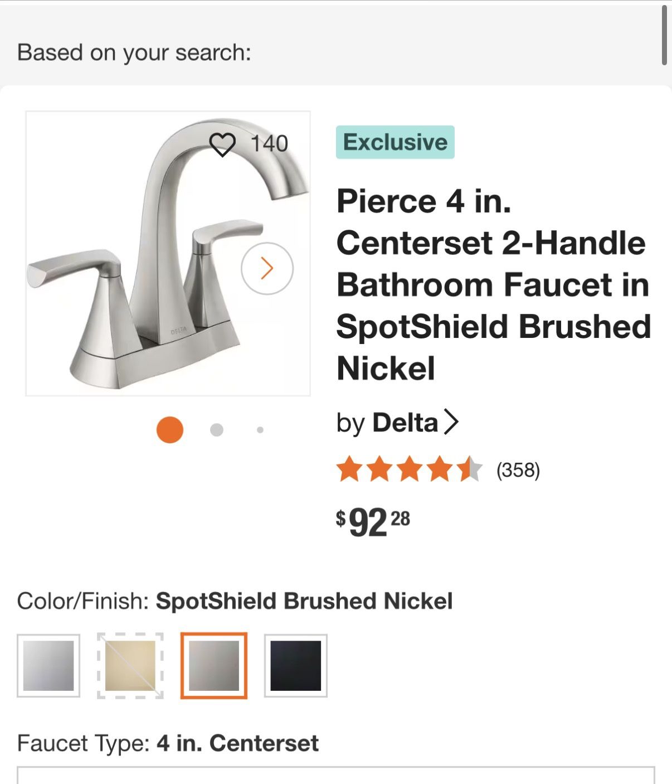
Task: Pick the SpotShield Brushed Nickel swatch
Action: (x=213, y=666)
